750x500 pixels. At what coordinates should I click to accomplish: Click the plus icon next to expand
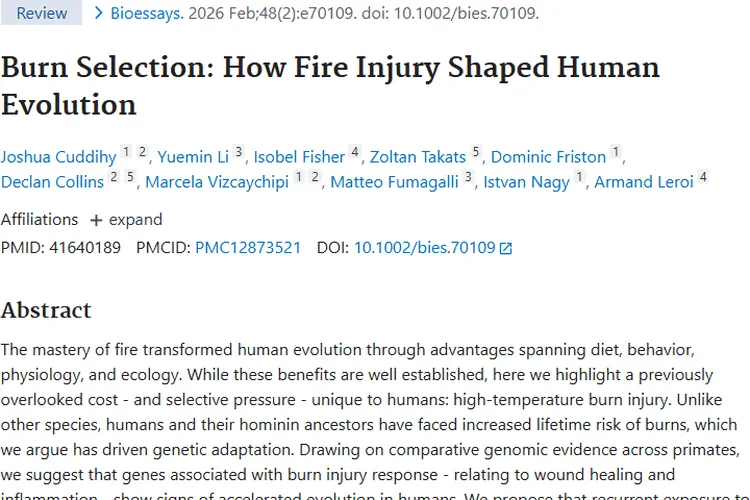pyautogui.click(x=96, y=220)
